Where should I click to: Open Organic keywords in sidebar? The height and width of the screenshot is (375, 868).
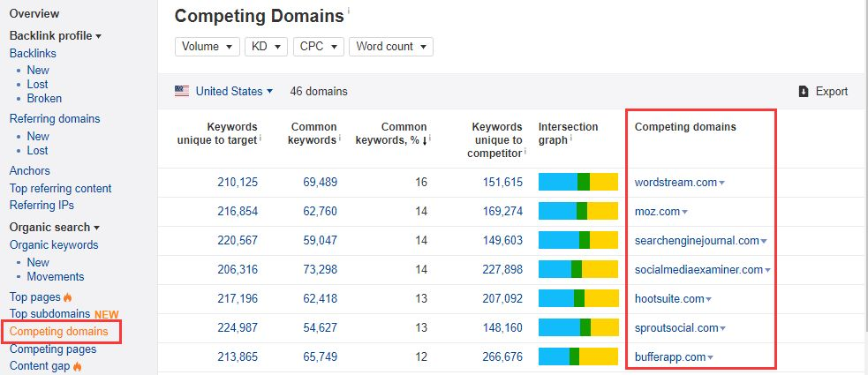pyautogui.click(x=54, y=245)
